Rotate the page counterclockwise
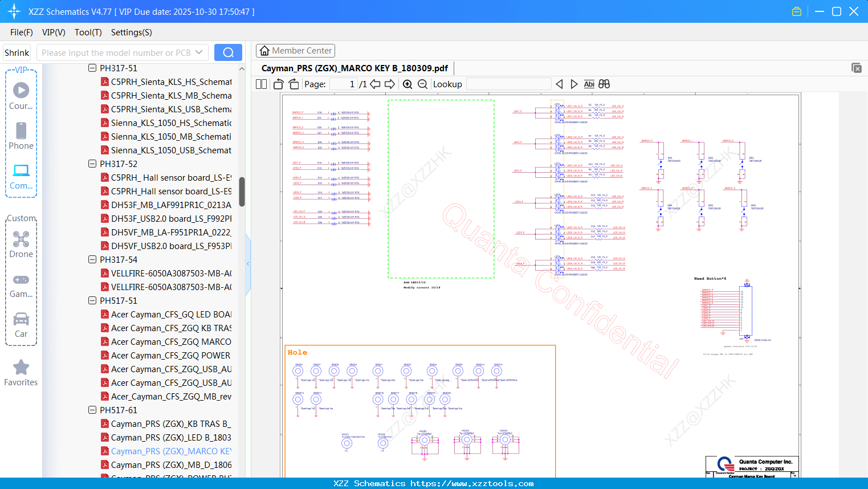The width and height of the screenshot is (868, 489). click(x=279, y=84)
